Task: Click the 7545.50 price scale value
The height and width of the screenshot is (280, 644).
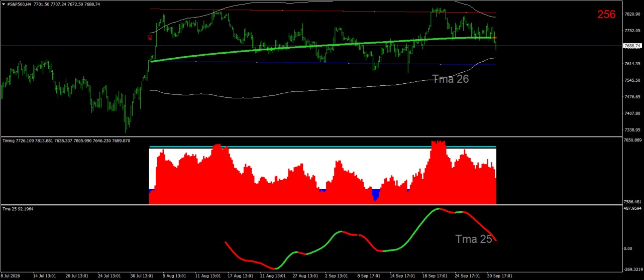Action: [x=632, y=80]
